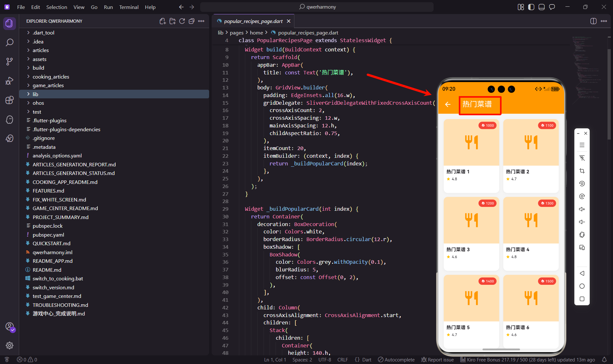Click New File icon in explorer header
This screenshot has height=364, width=613.
163,21
